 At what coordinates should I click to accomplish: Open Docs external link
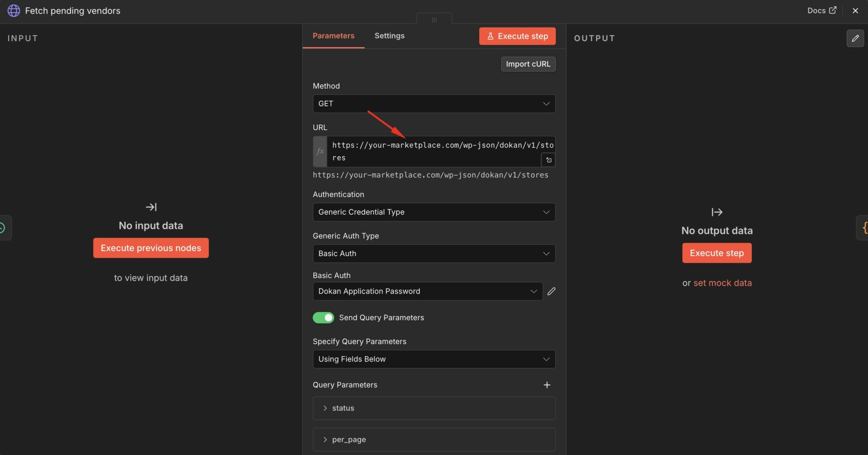(821, 10)
